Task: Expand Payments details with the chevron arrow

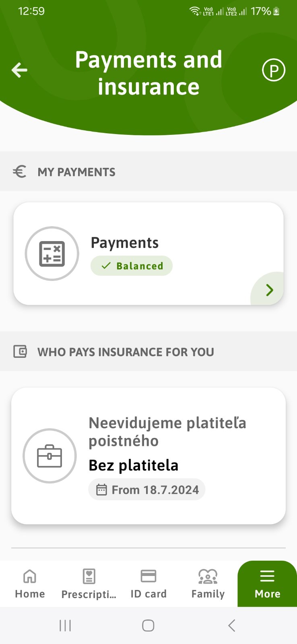Action: coord(270,290)
